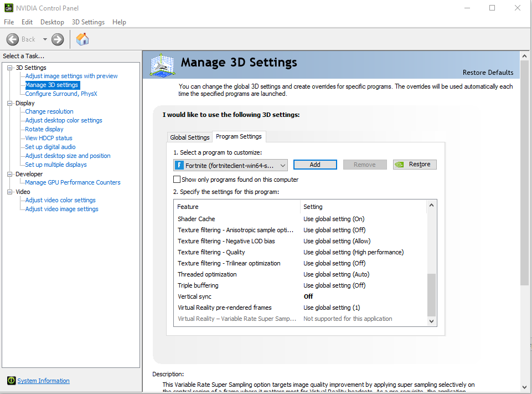Screen dimensions: 532x394
Task: Open Adjust desktop size and position
Action: click(x=68, y=156)
